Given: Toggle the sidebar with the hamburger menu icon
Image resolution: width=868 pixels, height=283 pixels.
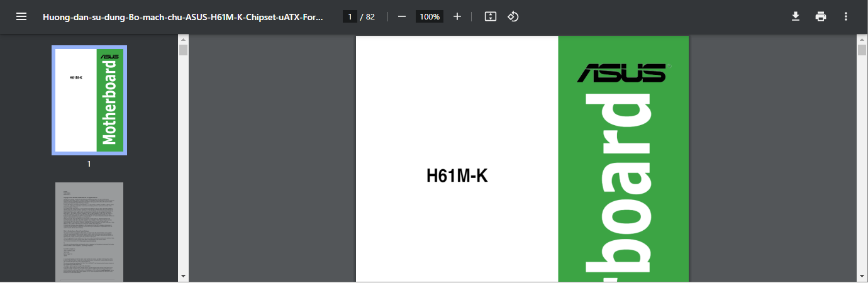Looking at the screenshot, I should [21, 17].
